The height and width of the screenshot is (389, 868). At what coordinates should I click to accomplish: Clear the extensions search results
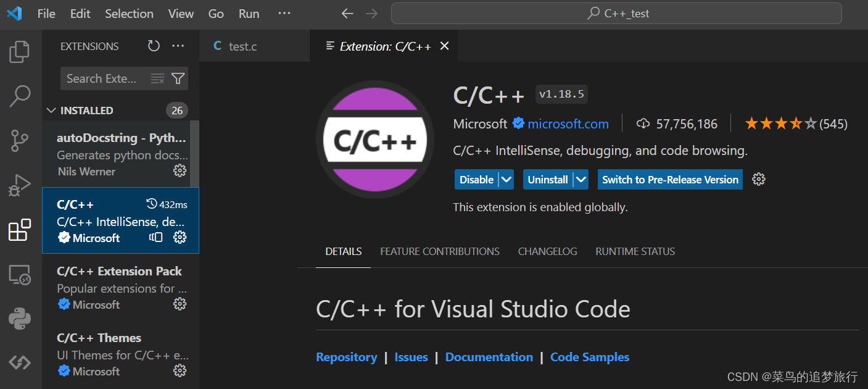157,78
